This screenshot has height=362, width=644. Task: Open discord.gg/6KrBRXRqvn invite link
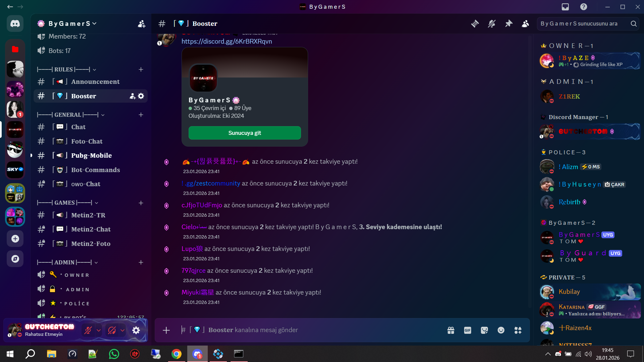227,41
